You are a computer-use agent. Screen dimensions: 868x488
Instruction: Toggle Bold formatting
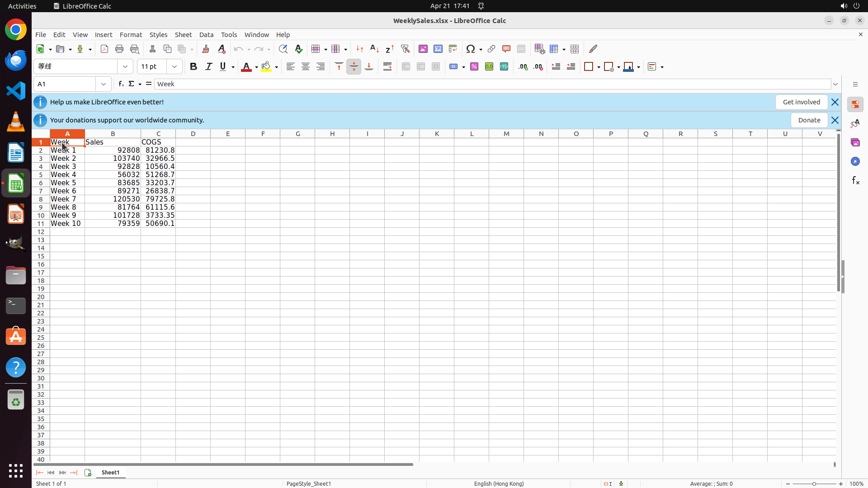[x=193, y=67]
